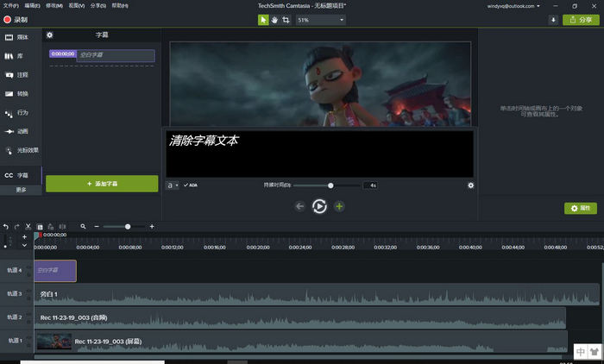Click the Track 2 (轨道 2) header label

click(x=15, y=317)
